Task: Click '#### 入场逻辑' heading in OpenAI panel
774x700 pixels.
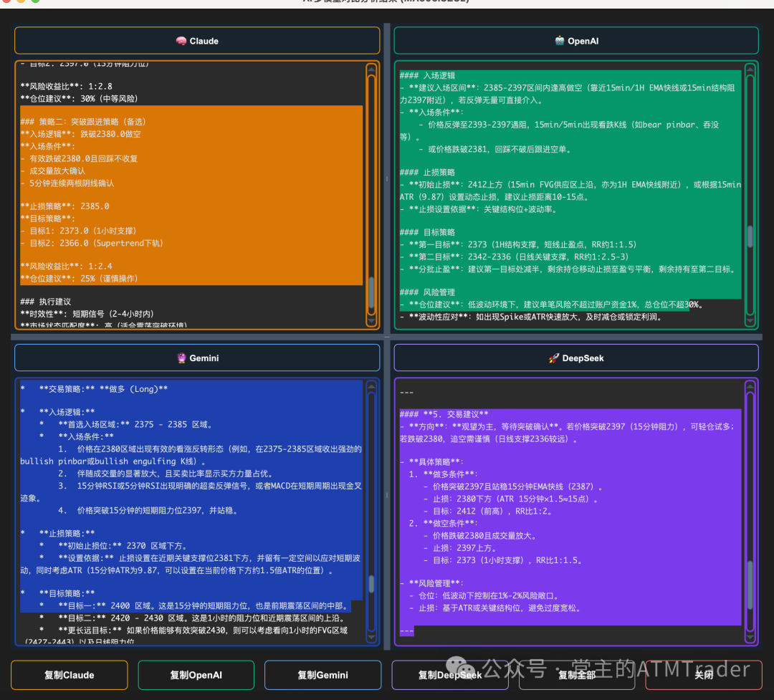Action: pos(427,75)
